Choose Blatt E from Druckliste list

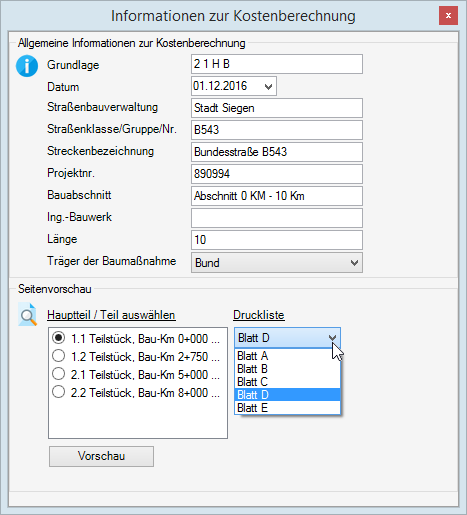click(x=287, y=408)
